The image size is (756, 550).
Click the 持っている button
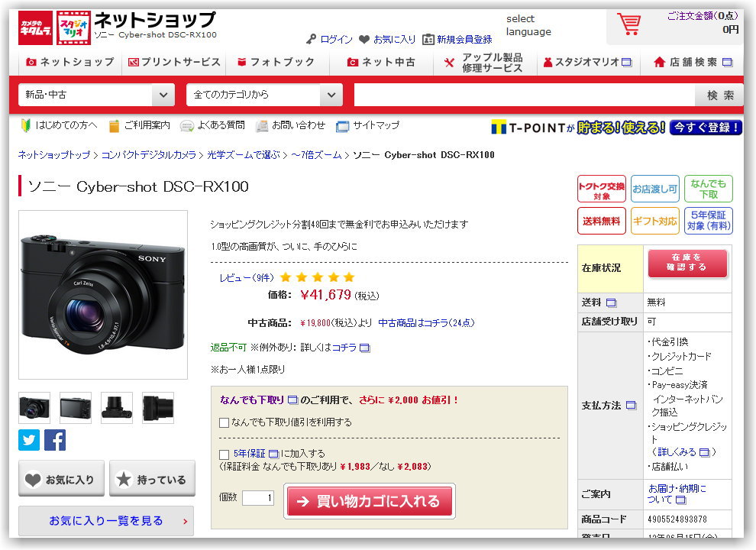click(x=153, y=479)
